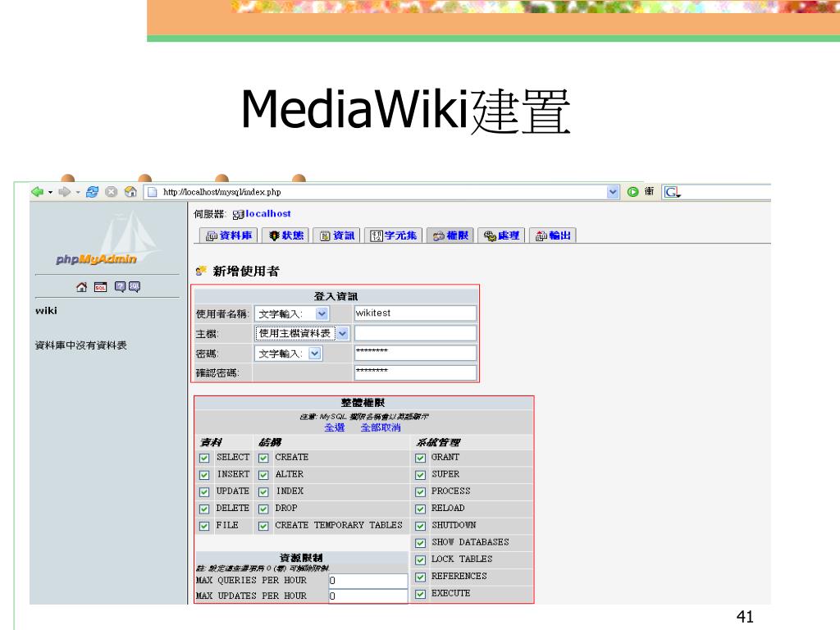Uncheck the SUPER privilege checkbox

coord(421,475)
